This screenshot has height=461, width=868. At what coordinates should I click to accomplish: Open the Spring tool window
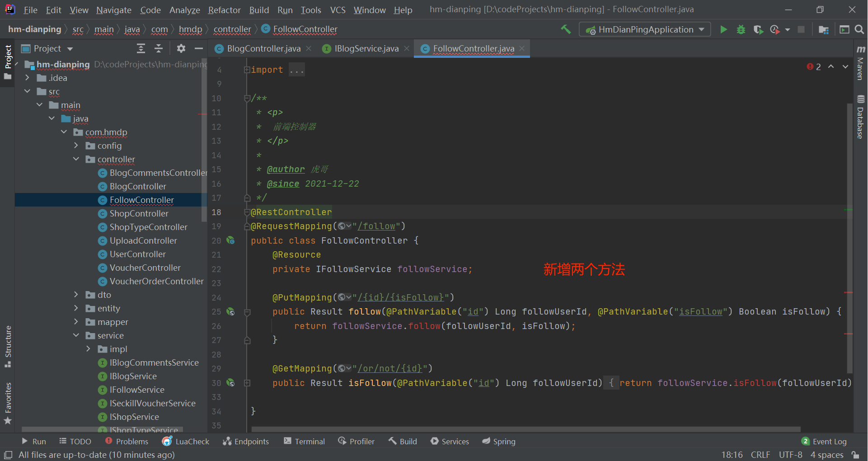click(499, 441)
